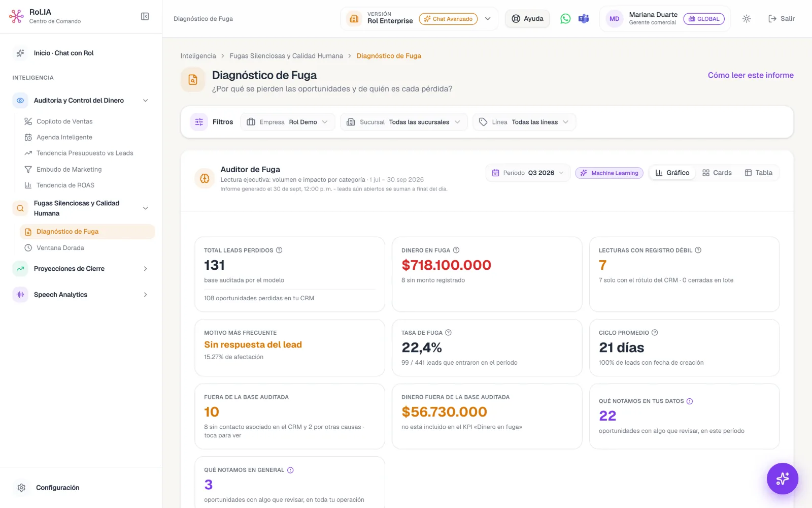Click help icon next to Dinero en Fuga
Image resolution: width=812 pixels, height=508 pixels.
tap(456, 250)
